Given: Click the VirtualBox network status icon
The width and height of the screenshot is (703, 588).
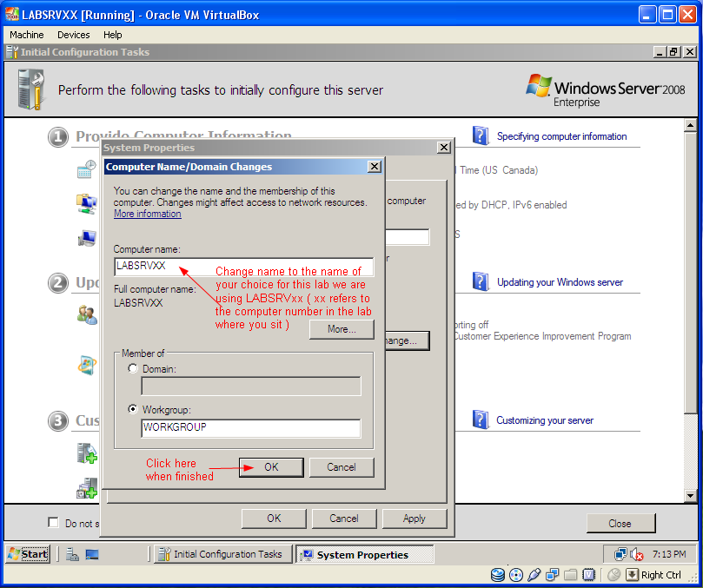Looking at the screenshot, I should (553, 575).
